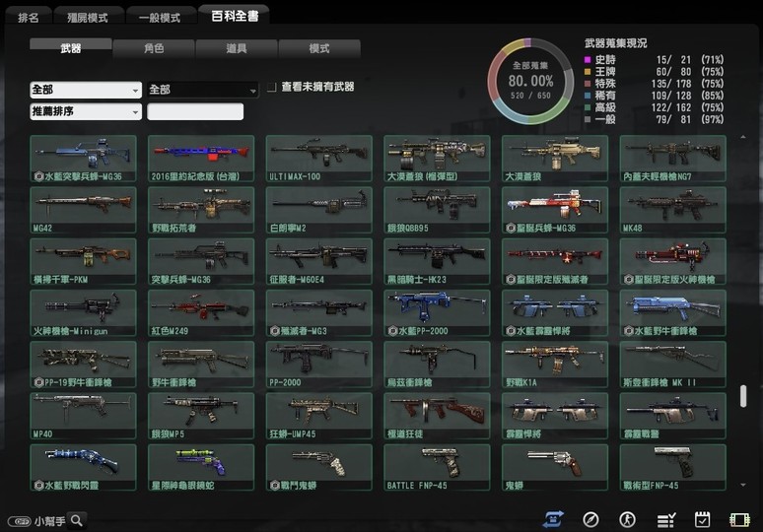Open the 角色 characters sub-tab
The height and width of the screenshot is (532, 763).
click(x=154, y=48)
